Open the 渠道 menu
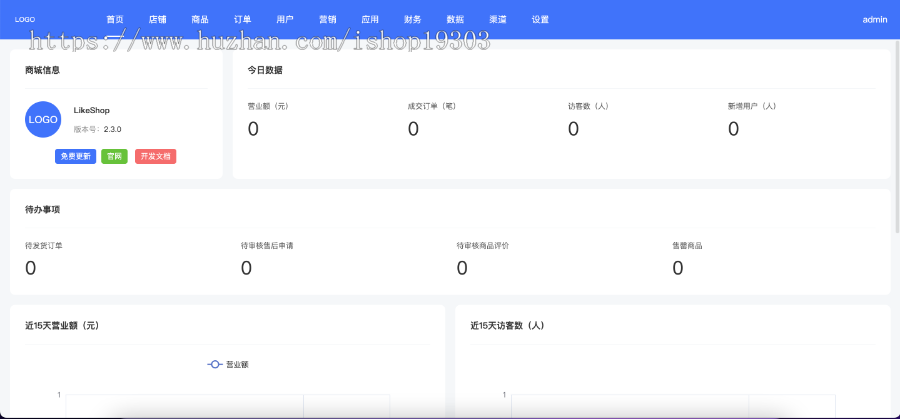The height and width of the screenshot is (419, 900). (x=498, y=20)
